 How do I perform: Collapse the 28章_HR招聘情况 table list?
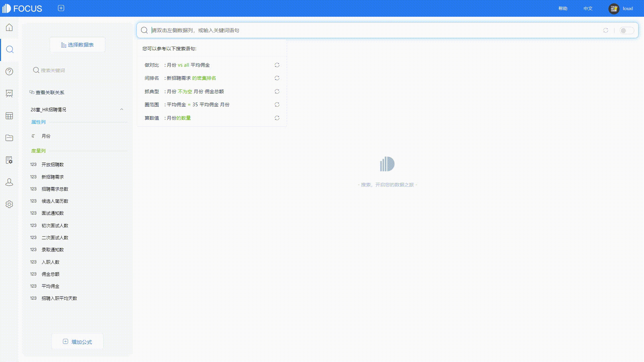(122, 110)
